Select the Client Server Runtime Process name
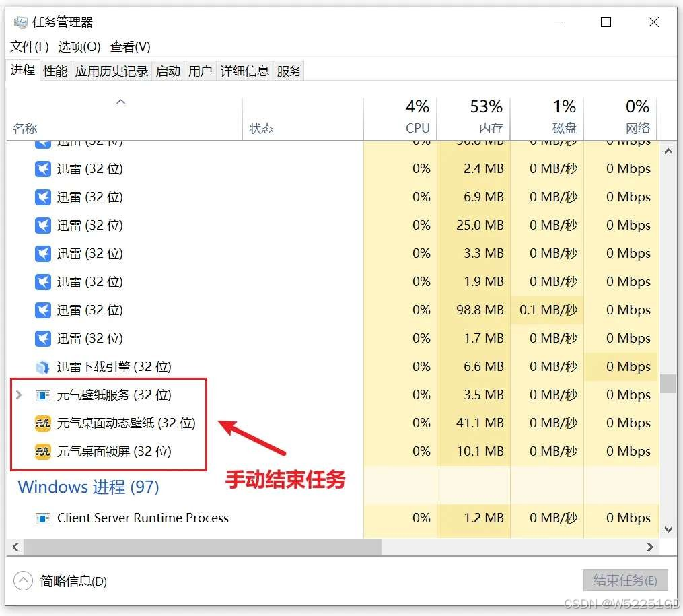The image size is (683, 616). [143, 518]
